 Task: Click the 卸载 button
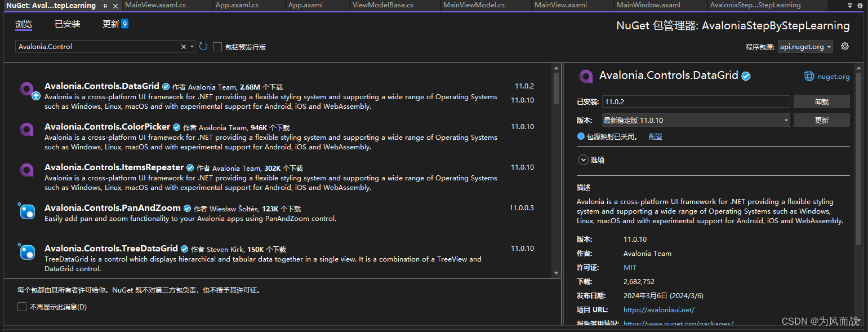[822, 101]
